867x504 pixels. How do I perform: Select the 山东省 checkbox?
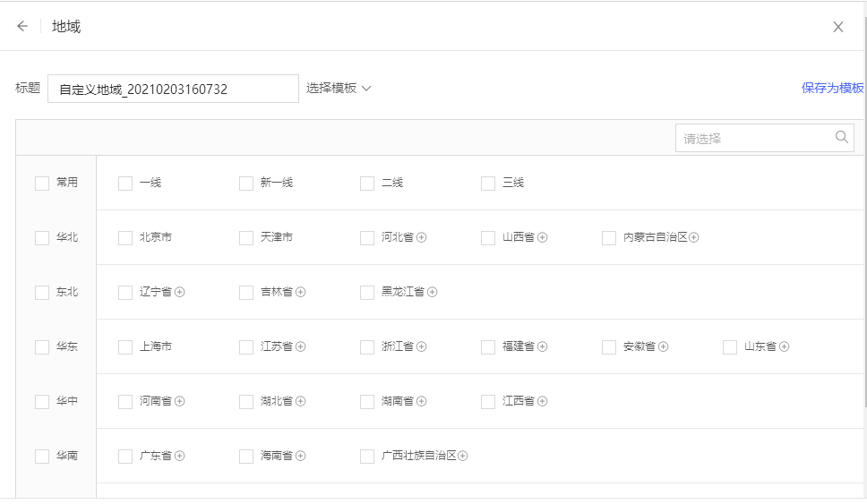[730, 347]
